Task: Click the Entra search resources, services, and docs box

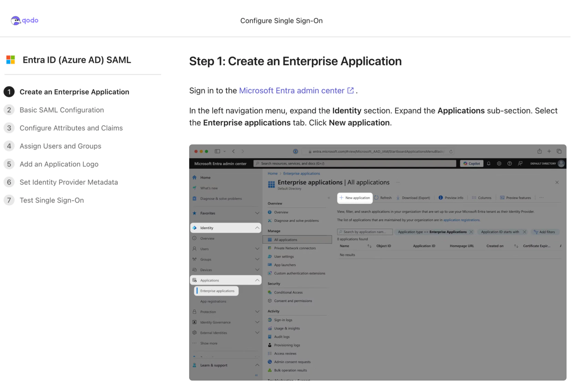Action: 355,164
